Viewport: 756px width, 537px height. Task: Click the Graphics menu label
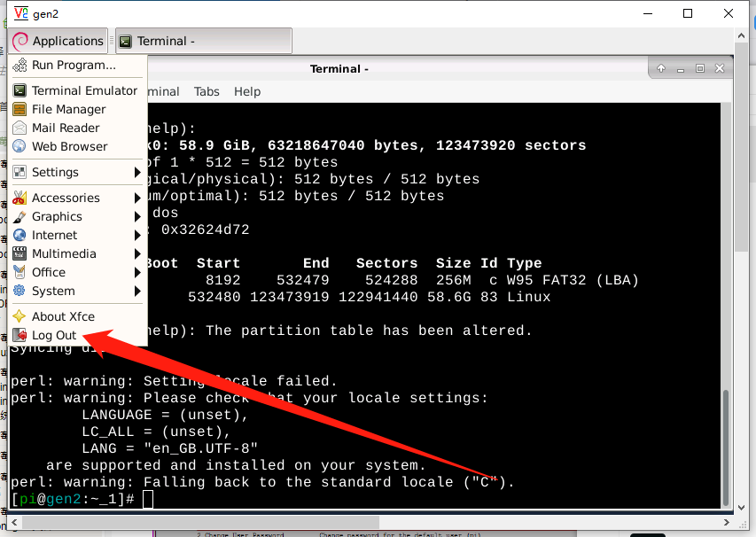pyautogui.click(x=57, y=217)
